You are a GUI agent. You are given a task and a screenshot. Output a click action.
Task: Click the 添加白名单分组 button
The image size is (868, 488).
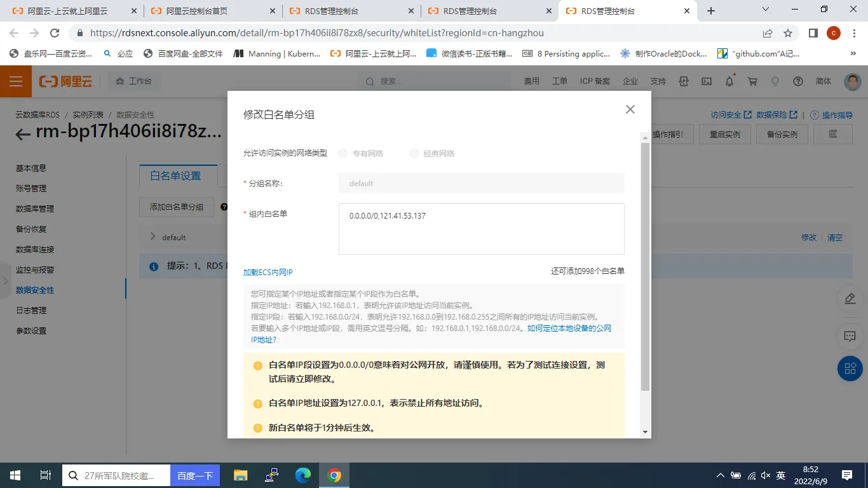tap(177, 207)
